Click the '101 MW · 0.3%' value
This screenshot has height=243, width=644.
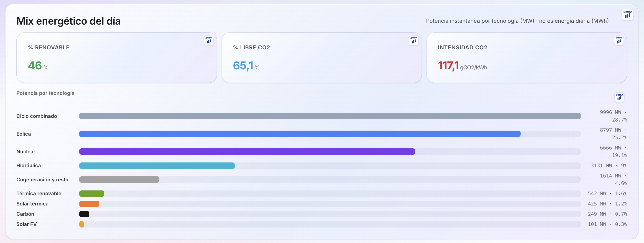pos(608,224)
